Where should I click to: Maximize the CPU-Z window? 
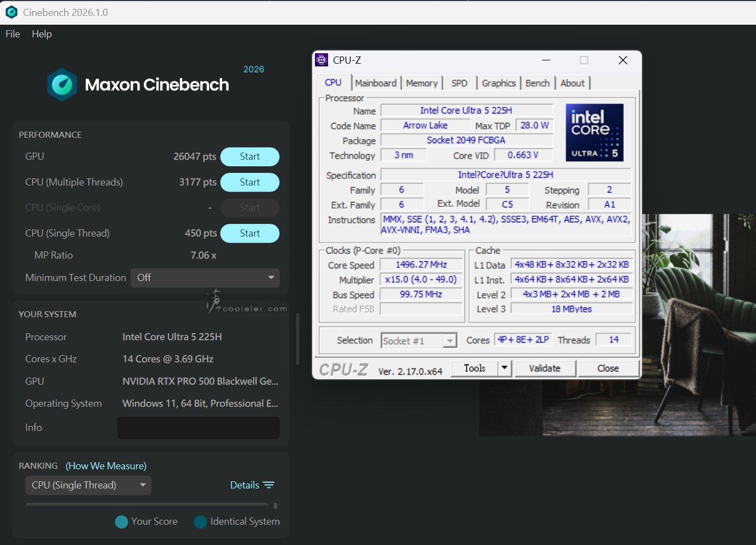click(x=584, y=60)
